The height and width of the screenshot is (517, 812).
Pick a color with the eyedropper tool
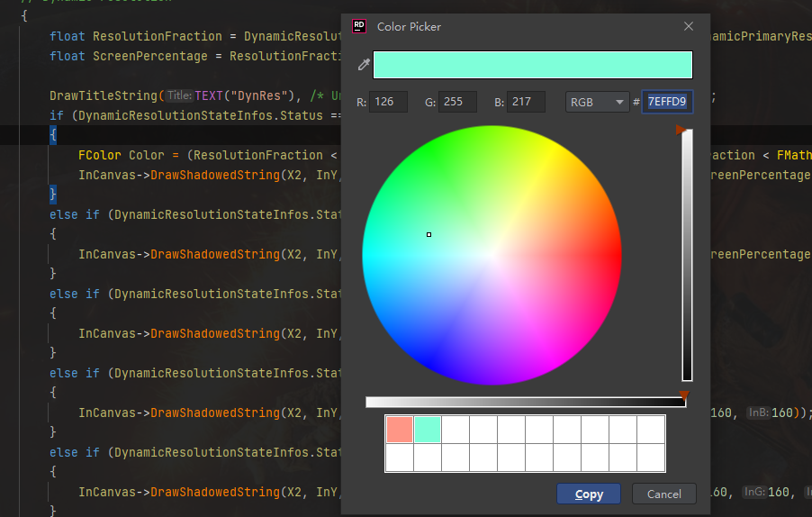pyautogui.click(x=364, y=65)
